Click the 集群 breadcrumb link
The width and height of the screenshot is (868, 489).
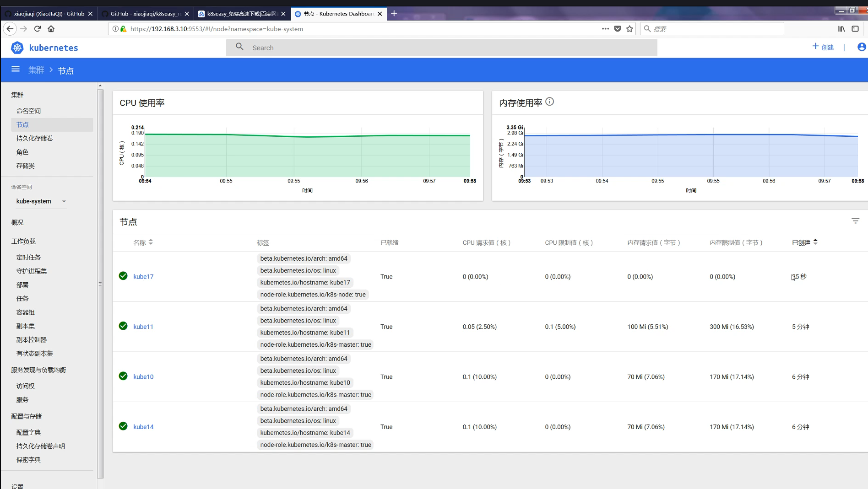[x=36, y=70]
